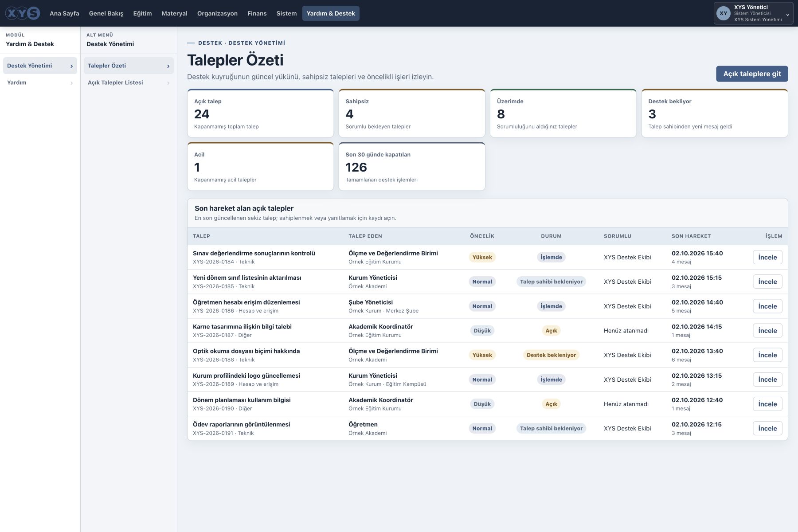Click İncele for Karne tasarımına ilişkin bilgi talebi
This screenshot has height=532, width=798.
(x=767, y=330)
